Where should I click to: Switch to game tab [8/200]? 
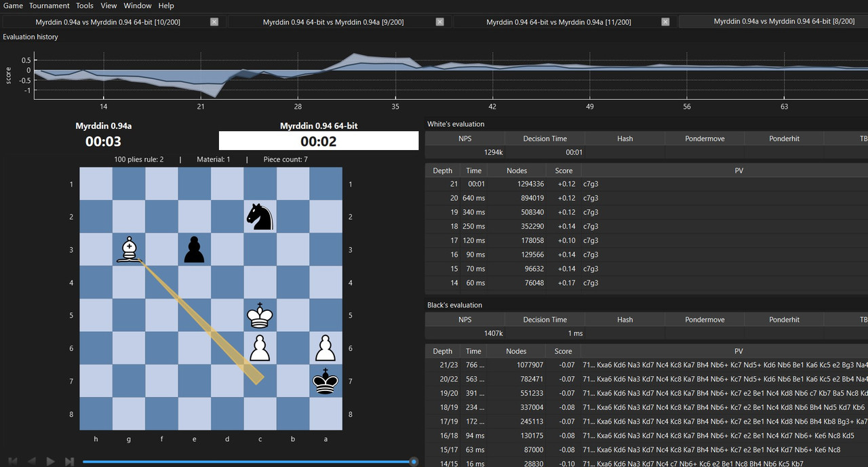774,22
